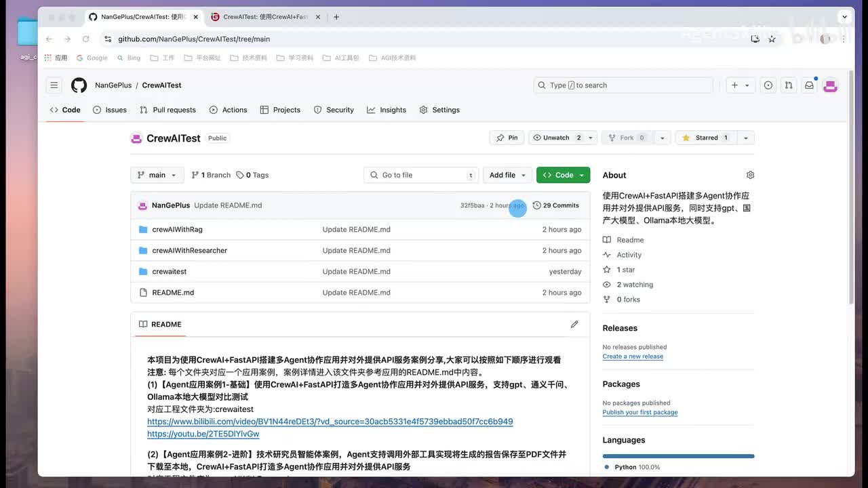Click Create a new release link
Screen dimensions: 868x488
coord(633,357)
